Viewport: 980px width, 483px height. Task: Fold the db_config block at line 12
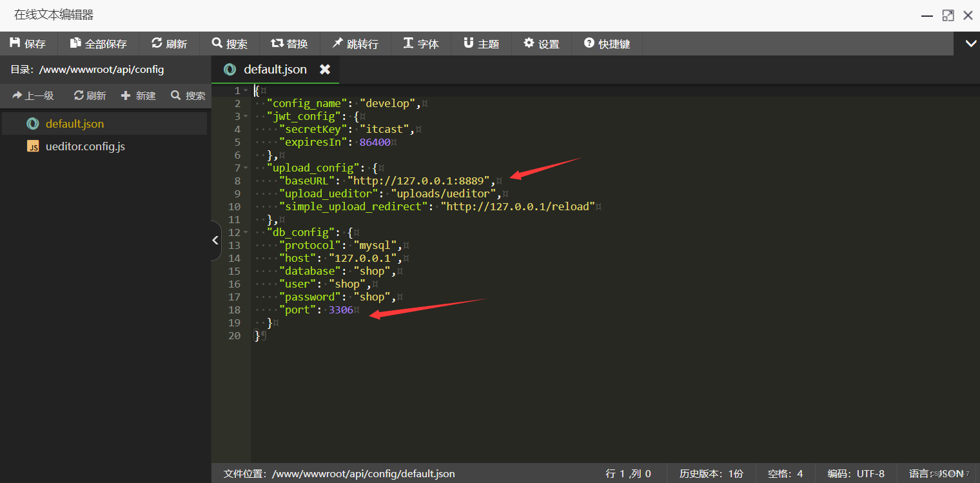(246, 233)
